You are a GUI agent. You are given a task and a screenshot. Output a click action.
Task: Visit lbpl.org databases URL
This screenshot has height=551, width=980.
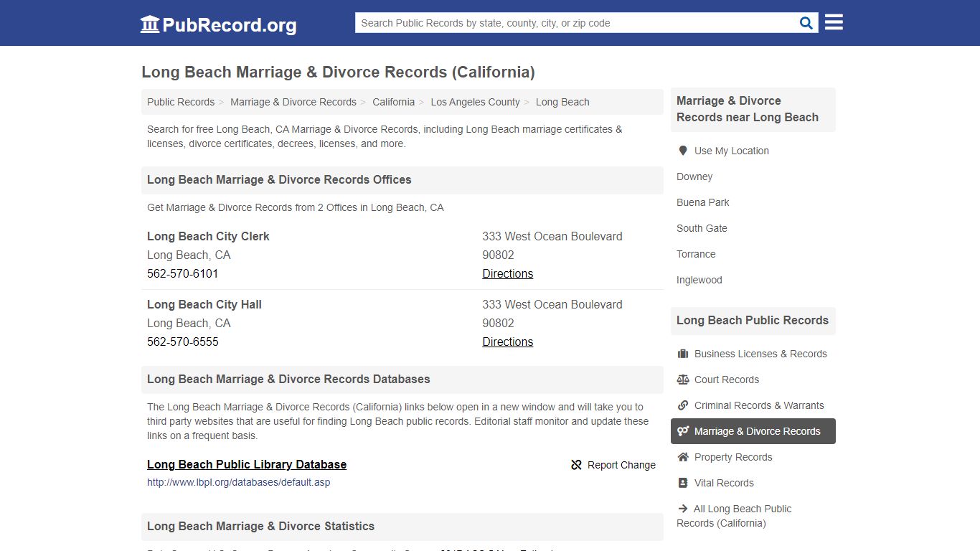pos(239,482)
